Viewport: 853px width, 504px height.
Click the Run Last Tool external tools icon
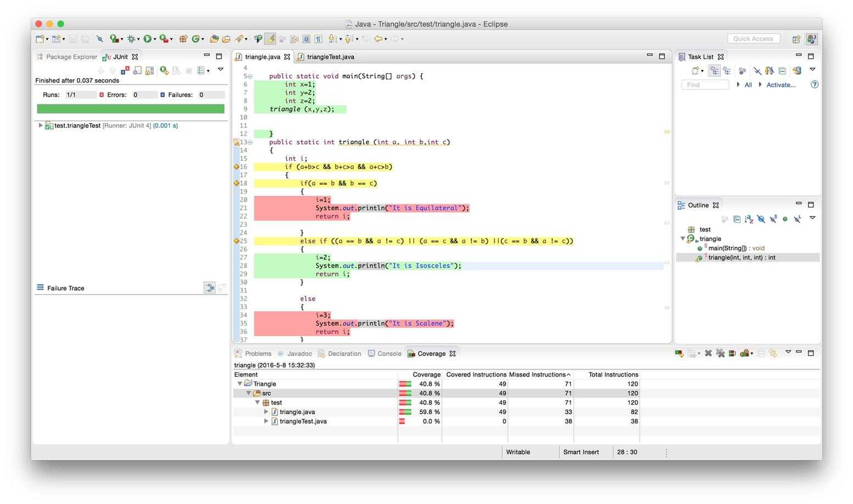(x=163, y=38)
